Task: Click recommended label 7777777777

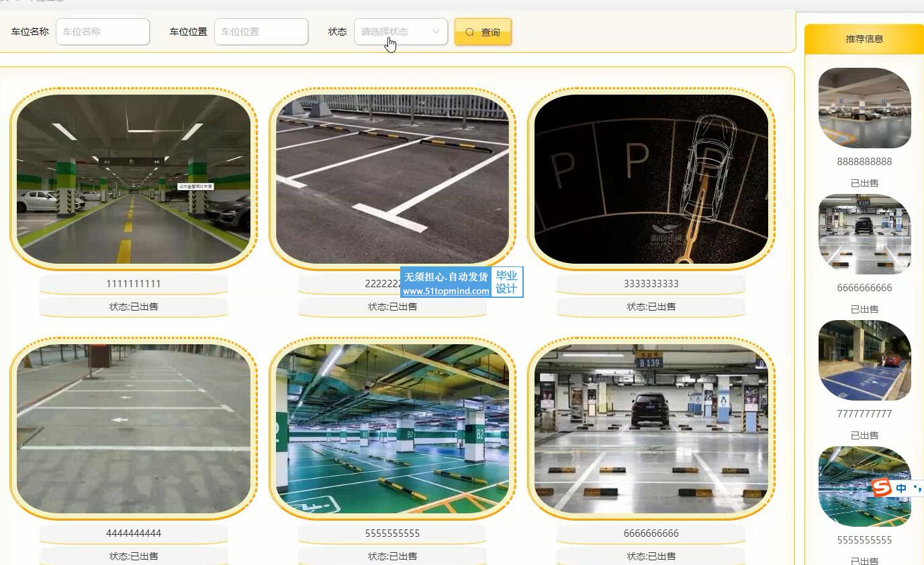Action: coord(864,414)
